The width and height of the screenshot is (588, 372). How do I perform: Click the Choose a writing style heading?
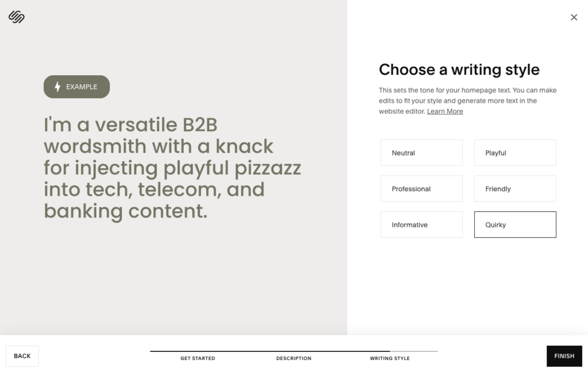click(x=459, y=70)
